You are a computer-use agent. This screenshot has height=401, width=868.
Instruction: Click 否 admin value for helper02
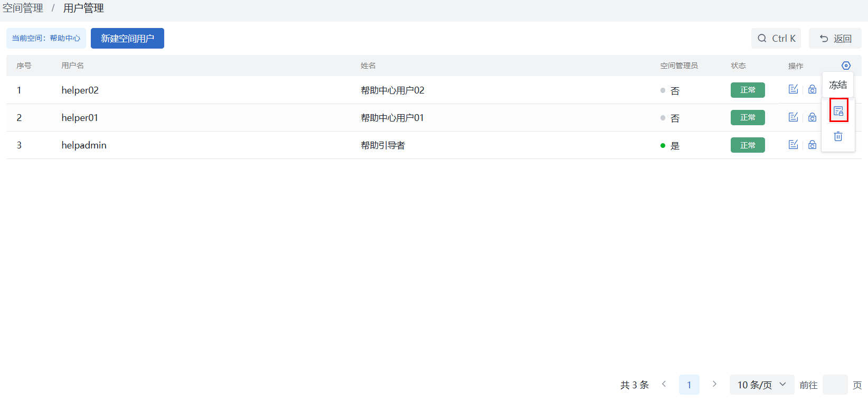(675, 91)
